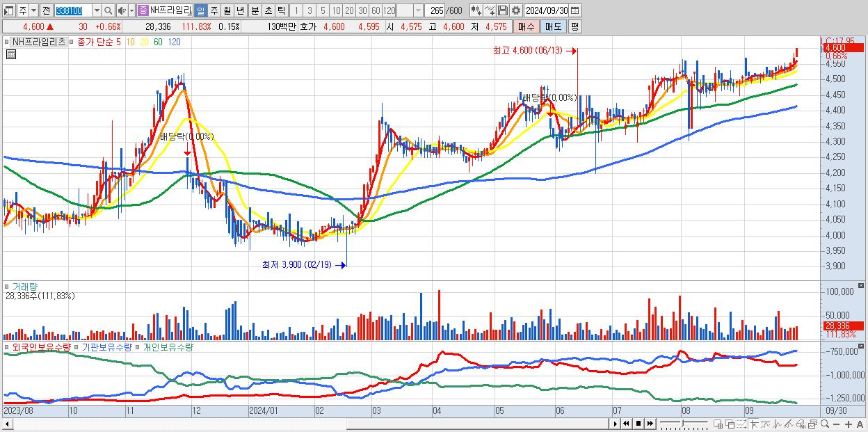Click the plus zoom-in icon

tap(848, 424)
